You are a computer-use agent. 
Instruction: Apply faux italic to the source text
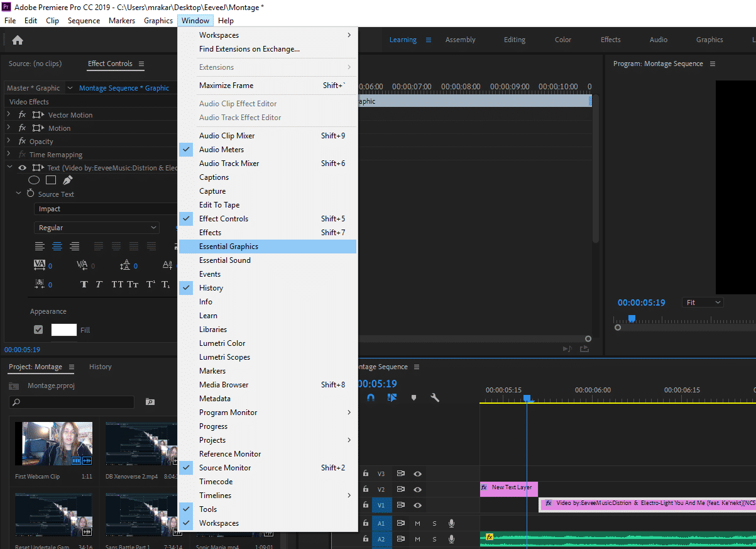(x=99, y=284)
